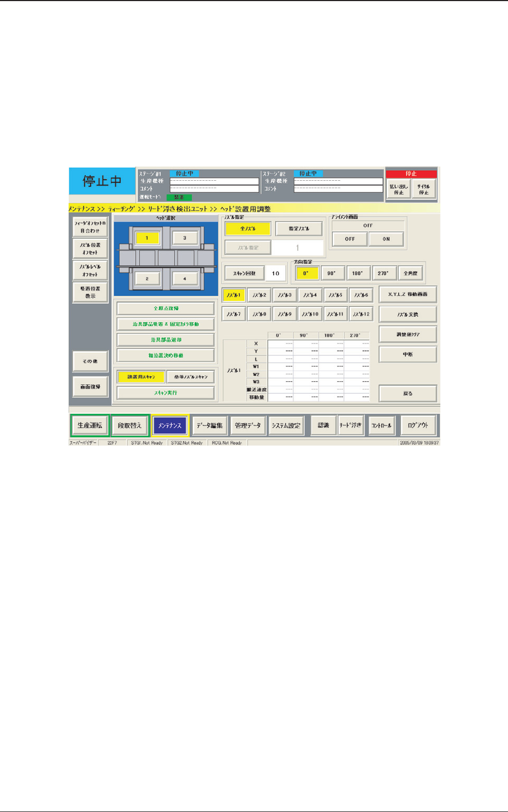Switch to メンテナンス tab

click(x=170, y=425)
